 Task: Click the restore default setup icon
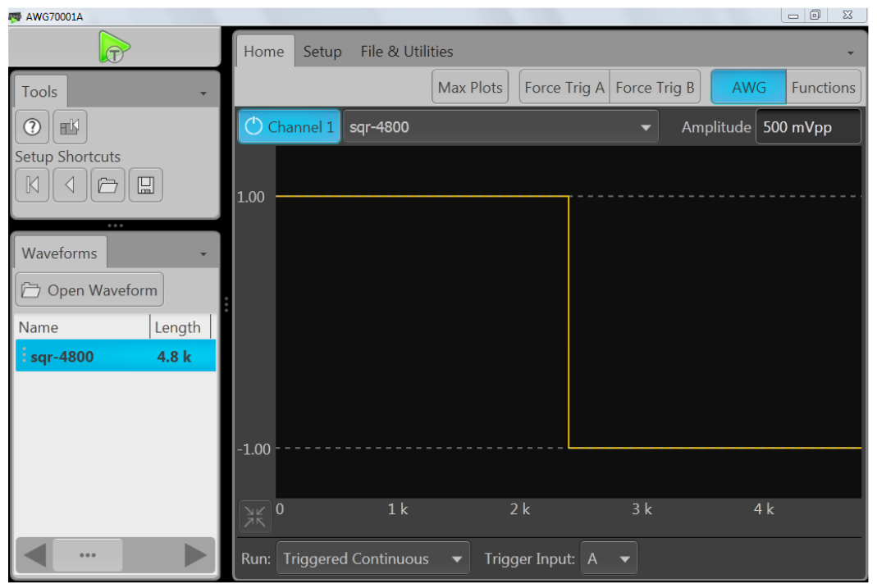tap(31, 185)
